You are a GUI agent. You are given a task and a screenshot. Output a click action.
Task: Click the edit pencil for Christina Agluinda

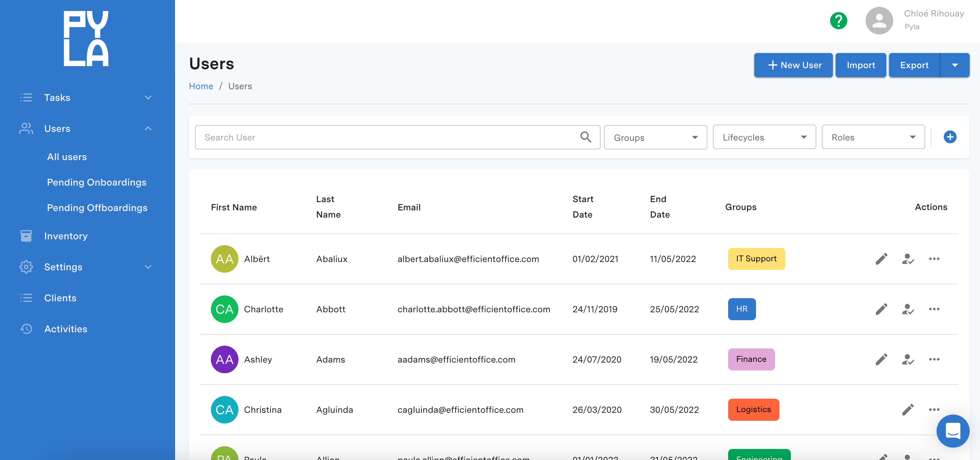908,410
